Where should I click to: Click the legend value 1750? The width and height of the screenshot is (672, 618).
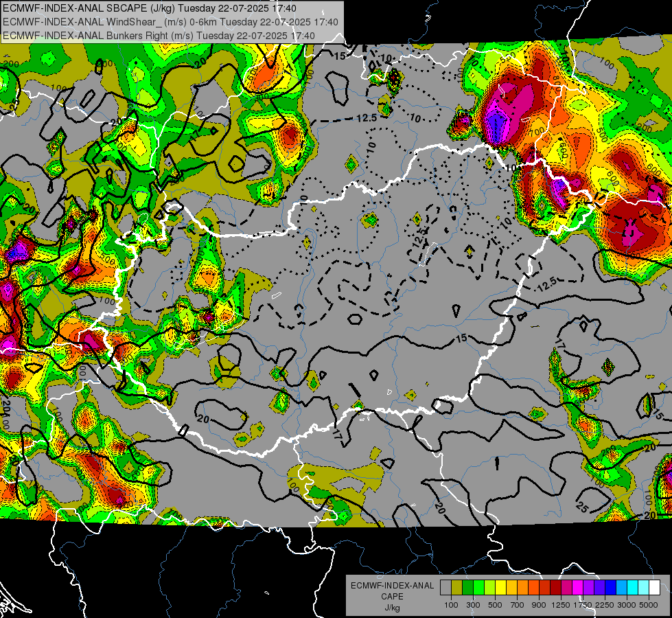point(583,605)
